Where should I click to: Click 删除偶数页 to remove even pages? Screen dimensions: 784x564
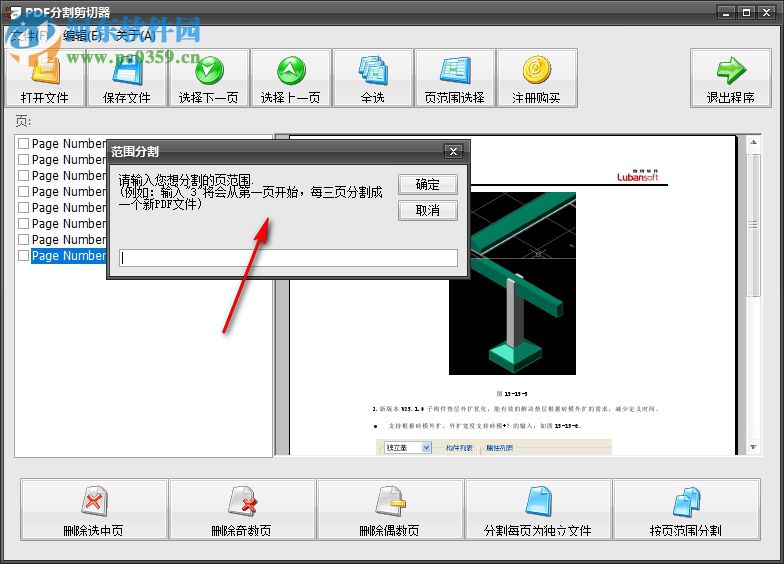(390, 510)
